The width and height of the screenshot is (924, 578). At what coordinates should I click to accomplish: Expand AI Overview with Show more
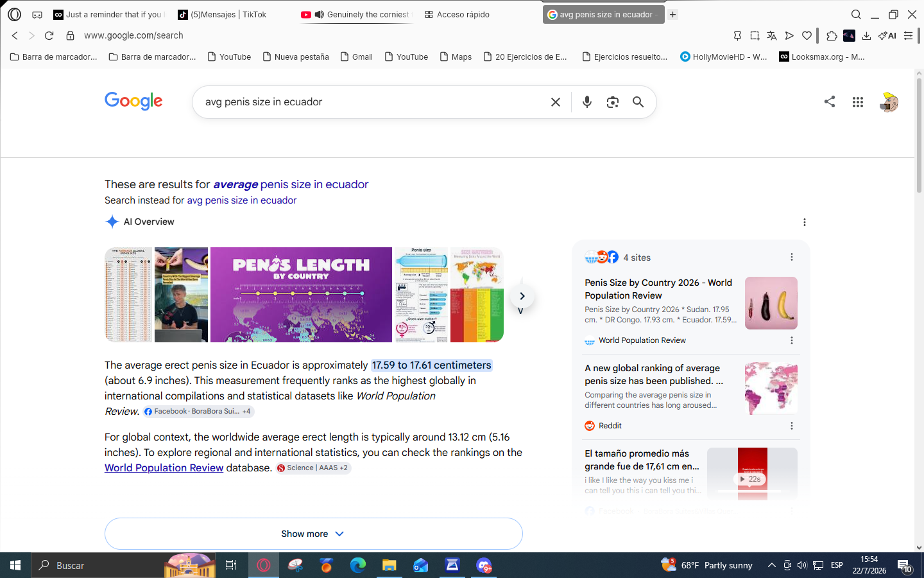[x=313, y=534]
